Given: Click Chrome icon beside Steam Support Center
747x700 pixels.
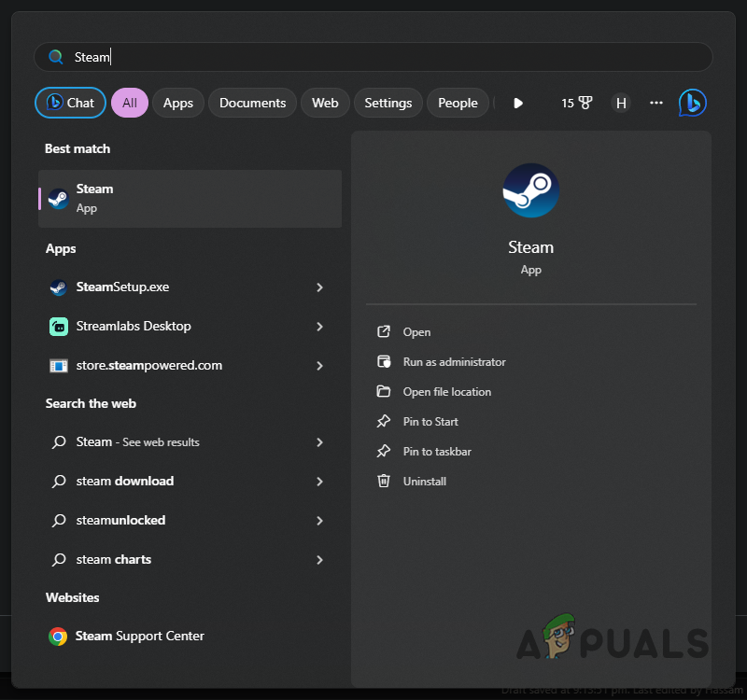Looking at the screenshot, I should (x=58, y=637).
